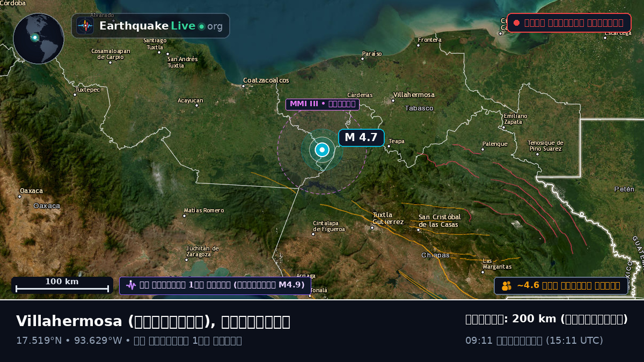The height and width of the screenshot is (362, 644).
Task: Click the San Andrés Tuxtla label
Action: 182,62
